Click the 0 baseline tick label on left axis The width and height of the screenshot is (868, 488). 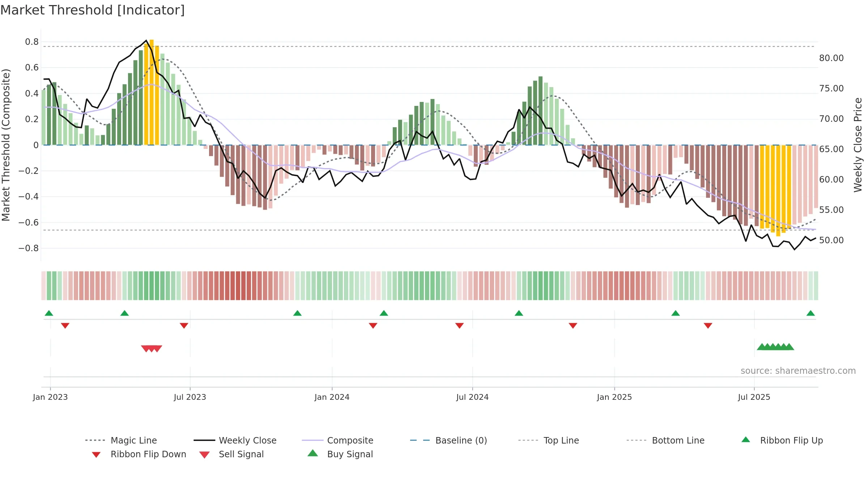click(x=36, y=145)
